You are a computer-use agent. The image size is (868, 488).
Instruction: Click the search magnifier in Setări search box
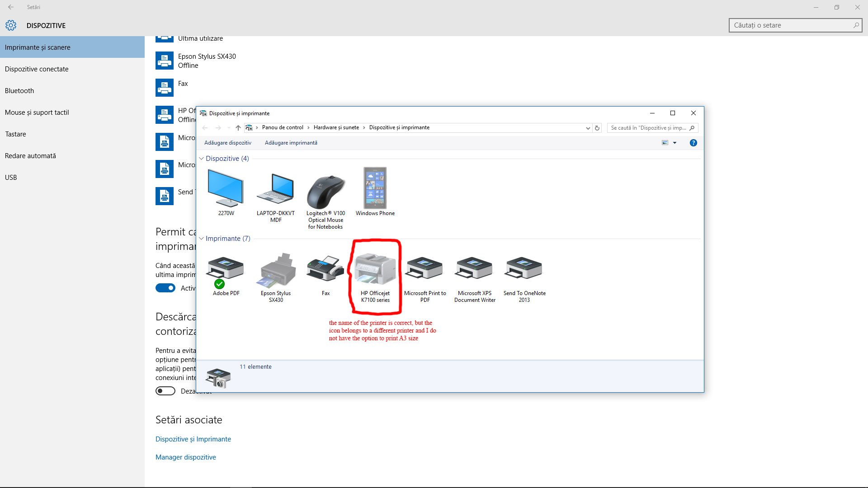pyautogui.click(x=856, y=25)
